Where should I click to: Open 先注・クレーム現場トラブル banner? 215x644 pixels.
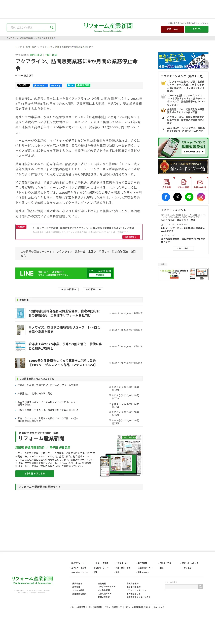pyautogui.click(x=183, y=61)
